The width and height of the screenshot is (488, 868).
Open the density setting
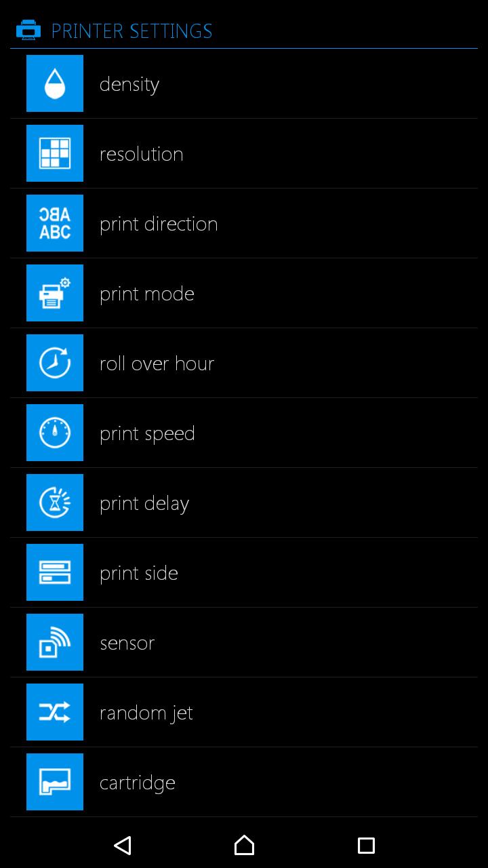[x=129, y=84]
